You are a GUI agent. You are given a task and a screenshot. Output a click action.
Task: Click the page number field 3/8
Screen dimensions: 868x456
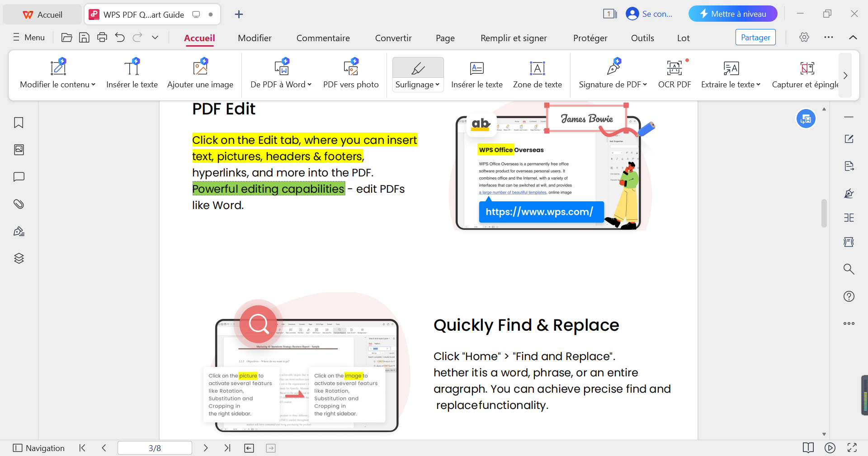click(155, 448)
